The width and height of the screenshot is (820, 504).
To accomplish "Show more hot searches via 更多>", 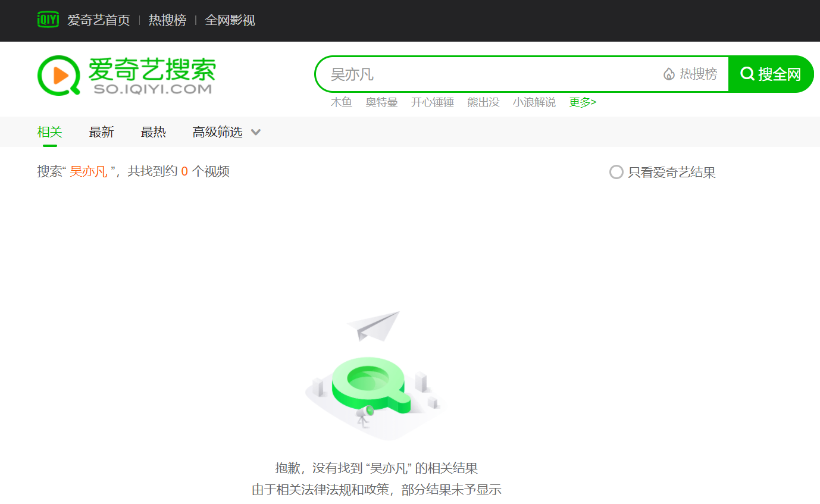I will tap(583, 102).
